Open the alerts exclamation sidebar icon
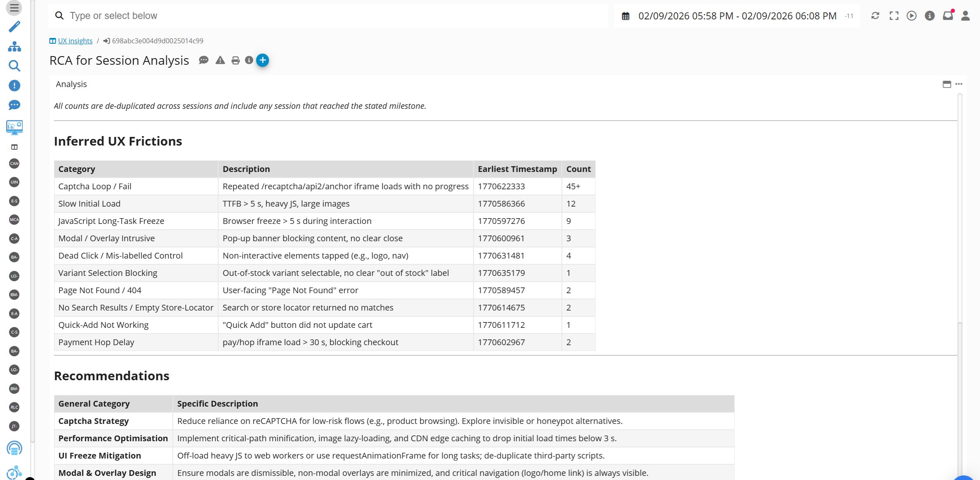The height and width of the screenshot is (480, 980). click(x=14, y=85)
